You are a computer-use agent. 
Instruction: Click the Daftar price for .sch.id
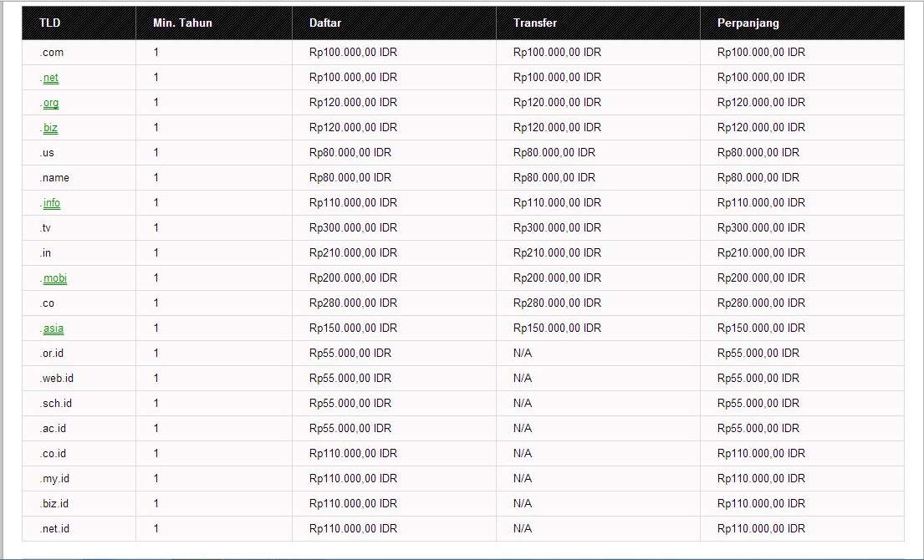point(350,404)
